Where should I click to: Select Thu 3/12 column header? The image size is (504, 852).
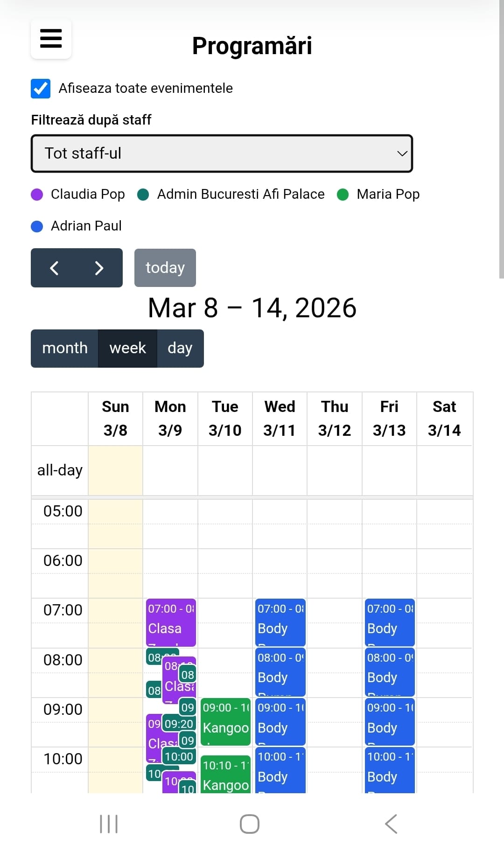335,419
